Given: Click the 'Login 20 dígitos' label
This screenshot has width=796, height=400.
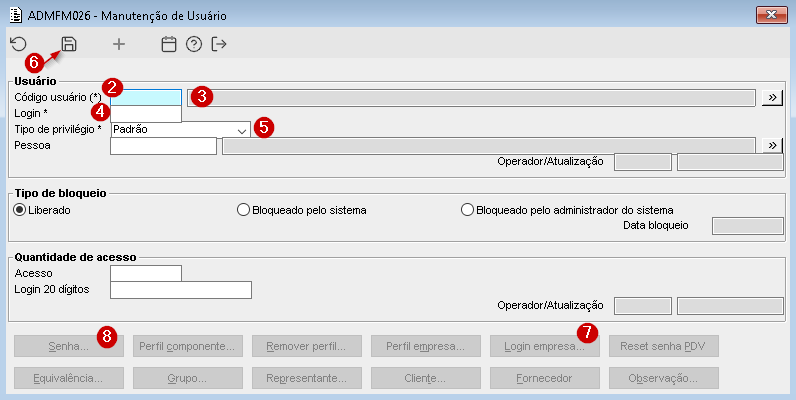Looking at the screenshot, I should [52, 289].
